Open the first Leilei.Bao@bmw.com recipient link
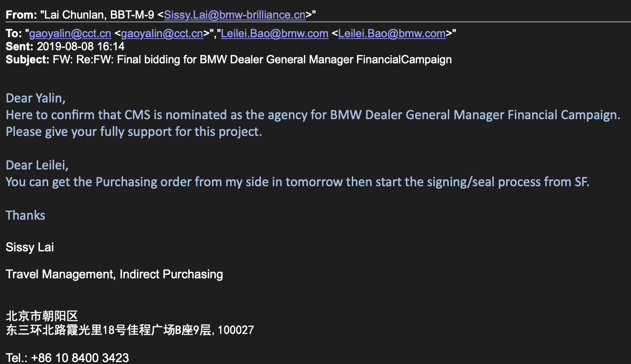 click(274, 34)
